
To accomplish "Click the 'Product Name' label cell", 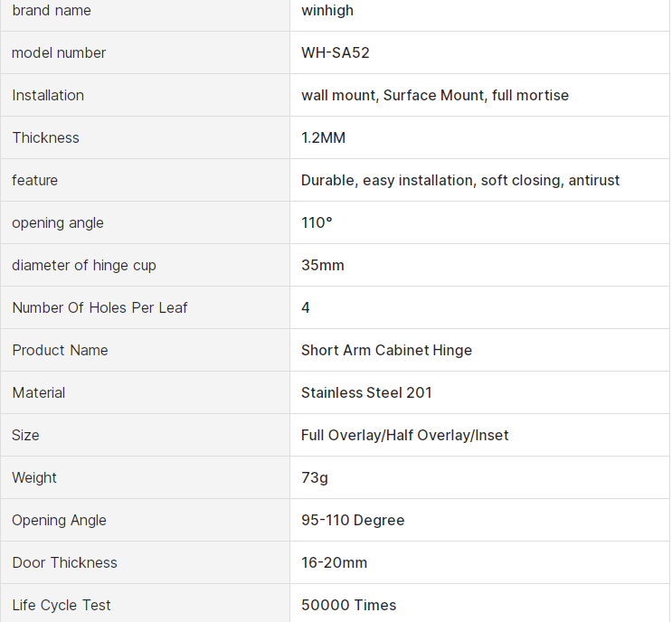I will coord(60,351).
